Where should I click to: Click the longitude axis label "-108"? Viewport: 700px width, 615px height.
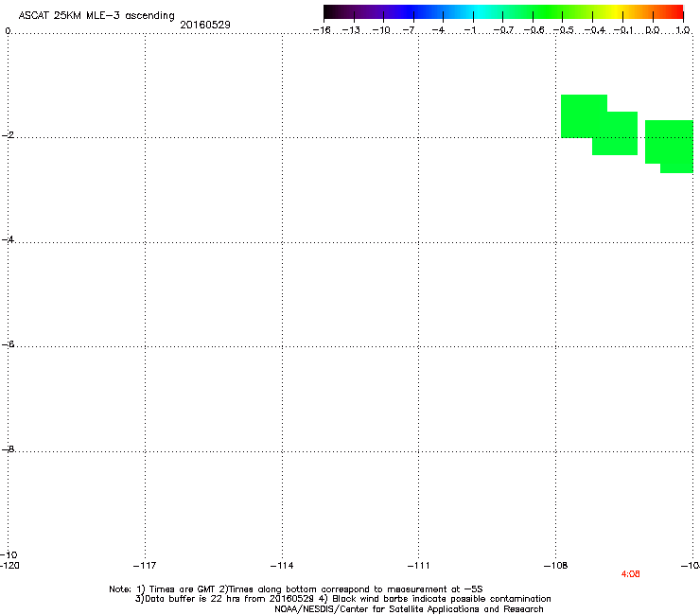[x=556, y=566]
